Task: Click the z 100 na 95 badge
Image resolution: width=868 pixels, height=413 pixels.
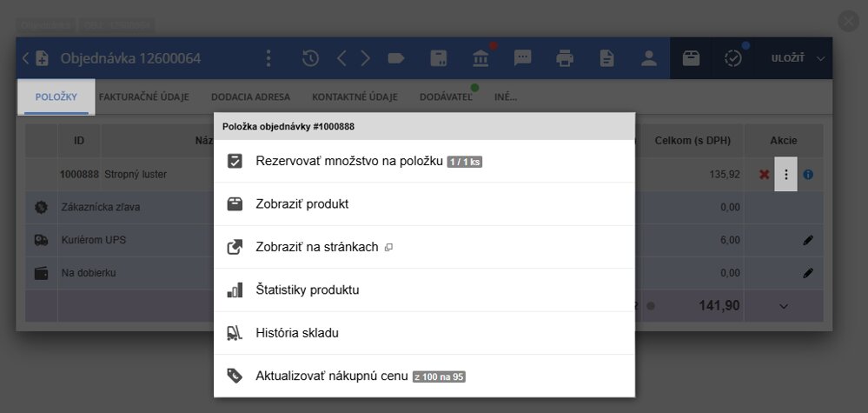Action: [439, 377]
